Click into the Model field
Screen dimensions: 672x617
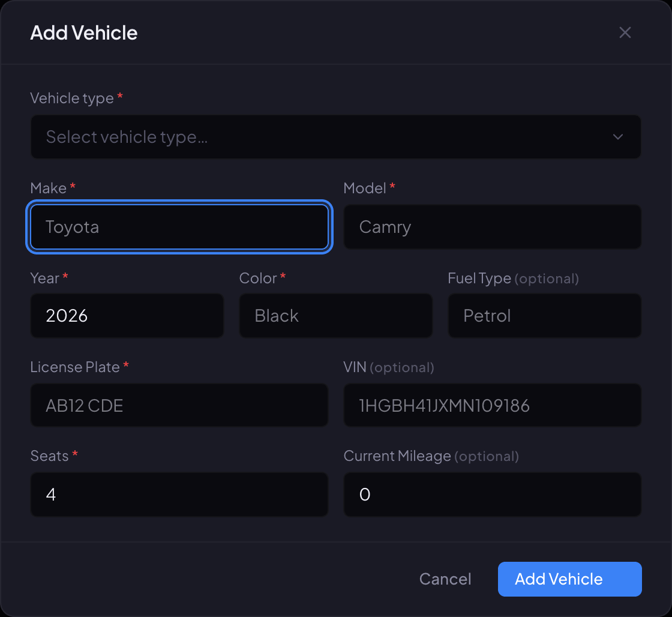coord(493,227)
